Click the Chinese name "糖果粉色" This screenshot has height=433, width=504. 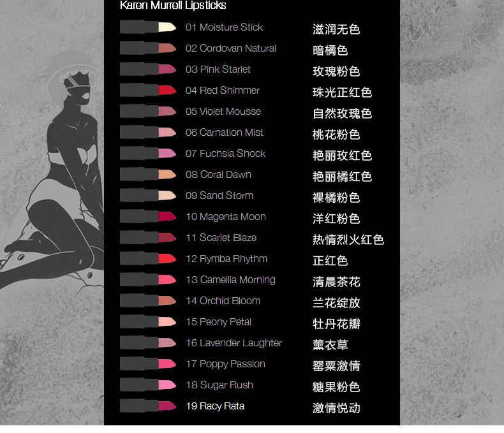click(x=336, y=387)
